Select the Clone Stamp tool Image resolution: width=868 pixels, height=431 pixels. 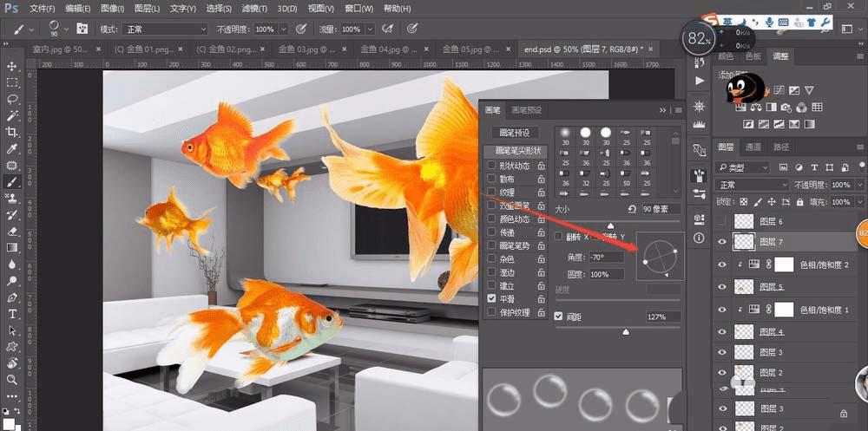[11, 198]
